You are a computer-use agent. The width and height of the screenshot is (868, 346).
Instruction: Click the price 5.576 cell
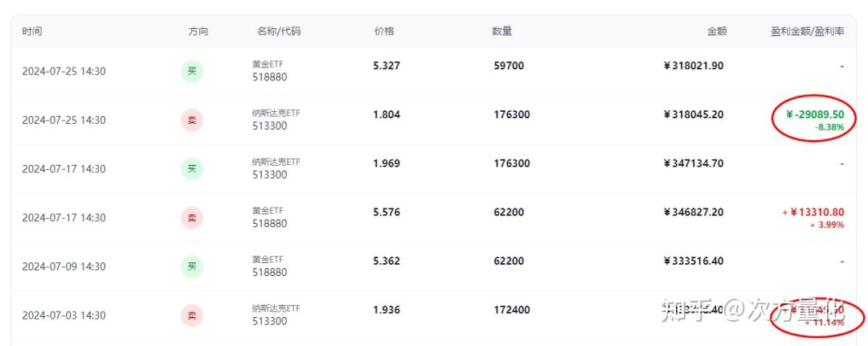[387, 212]
